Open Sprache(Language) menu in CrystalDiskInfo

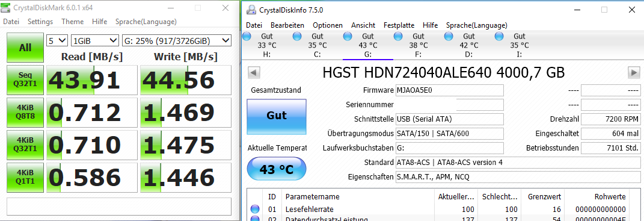(x=477, y=25)
